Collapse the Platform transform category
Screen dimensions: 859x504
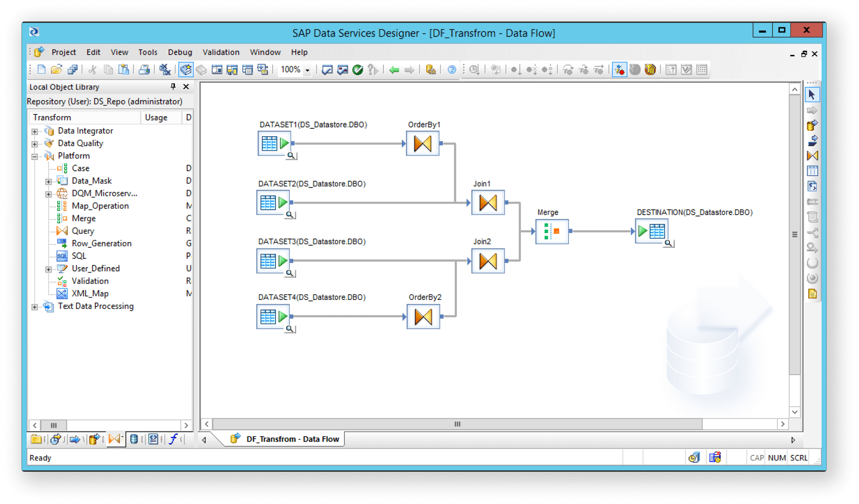pos(35,156)
